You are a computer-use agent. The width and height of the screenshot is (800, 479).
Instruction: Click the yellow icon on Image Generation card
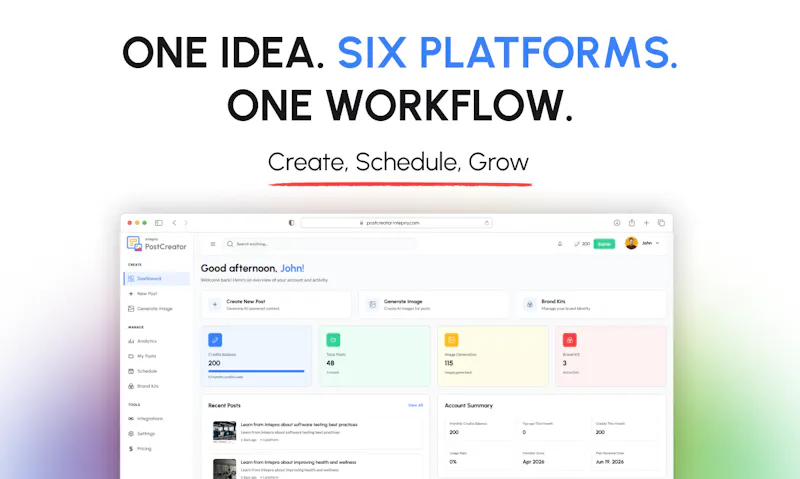click(x=452, y=340)
